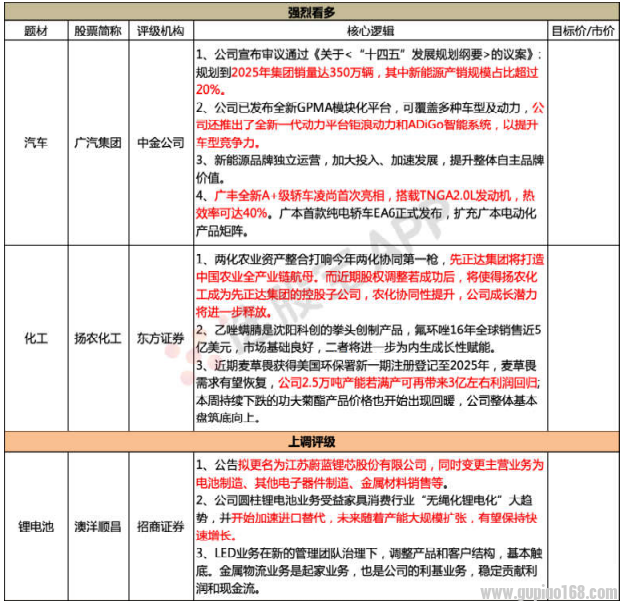The height and width of the screenshot is (606, 622).
Task: Select the '目标价/市价' column header
Action: tap(583, 31)
